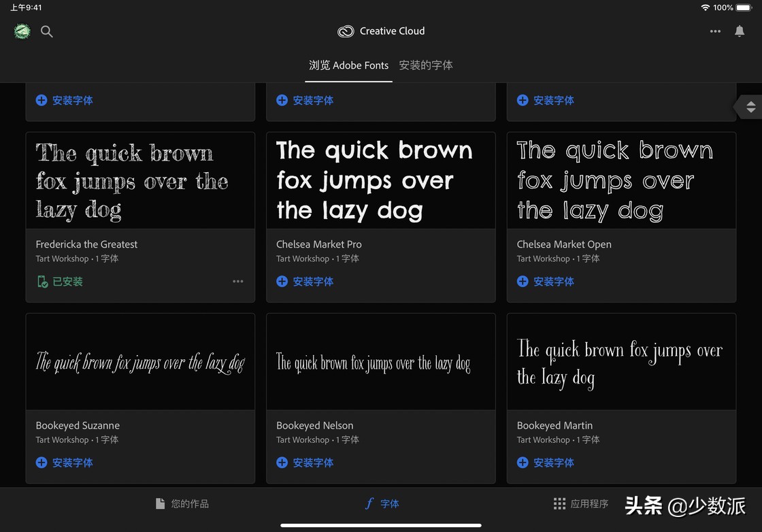Tap the green profile avatar
Viewport: 762px width, 532px height.
point(22,31)
